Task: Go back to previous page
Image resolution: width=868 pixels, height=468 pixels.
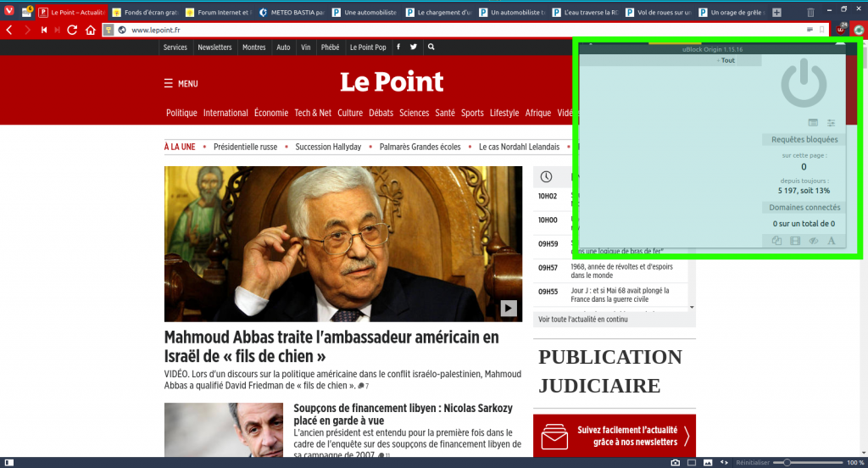Action: [x=8, y=30]
